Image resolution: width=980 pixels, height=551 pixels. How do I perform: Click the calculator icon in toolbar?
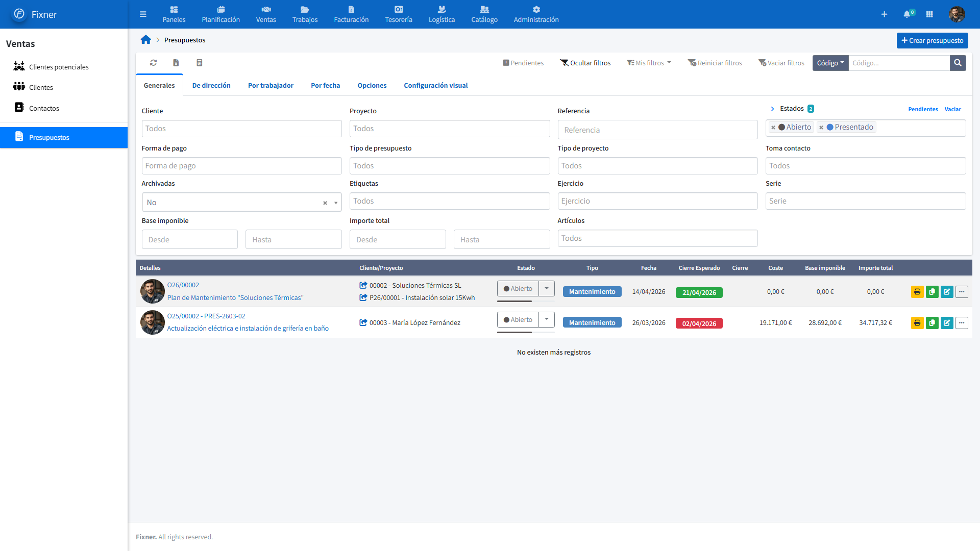[200, 63]
